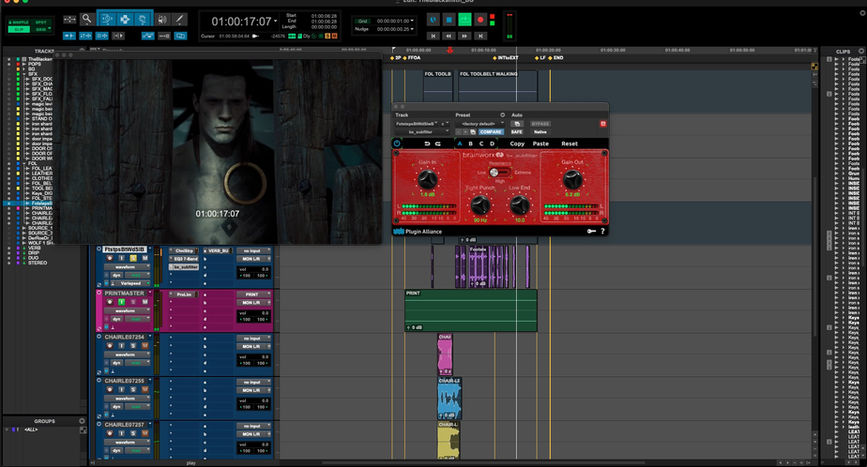867x467 pixels.
Task: Click SAFE automation button in plugin
Action: [517, 132]
